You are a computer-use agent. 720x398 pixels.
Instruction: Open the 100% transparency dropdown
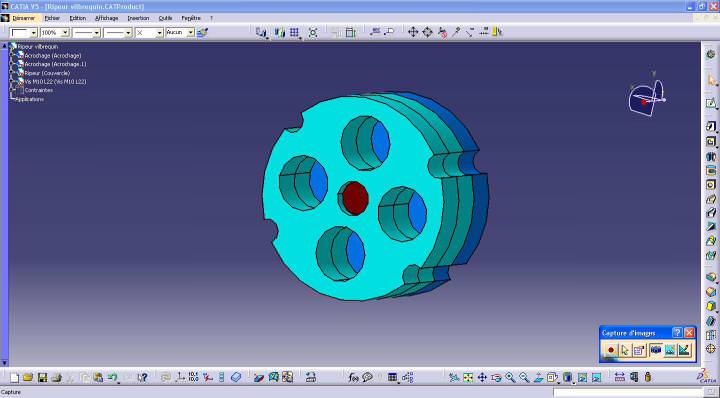click(55, 33)
